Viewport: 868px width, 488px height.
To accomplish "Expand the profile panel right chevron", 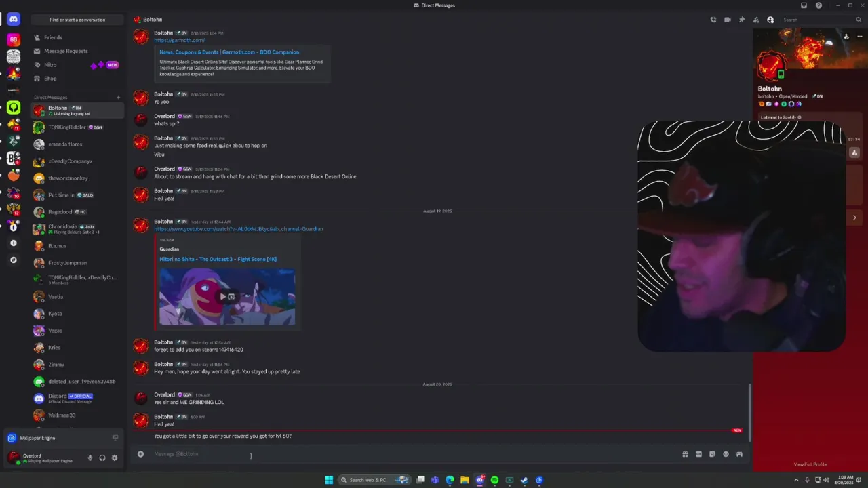I will [x=854, y=218].
